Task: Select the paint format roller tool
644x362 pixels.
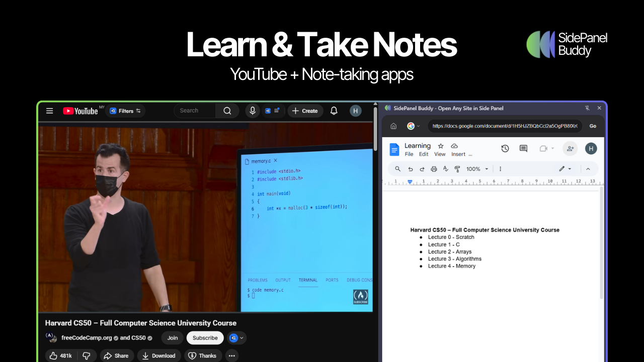Action: (457, 169)
